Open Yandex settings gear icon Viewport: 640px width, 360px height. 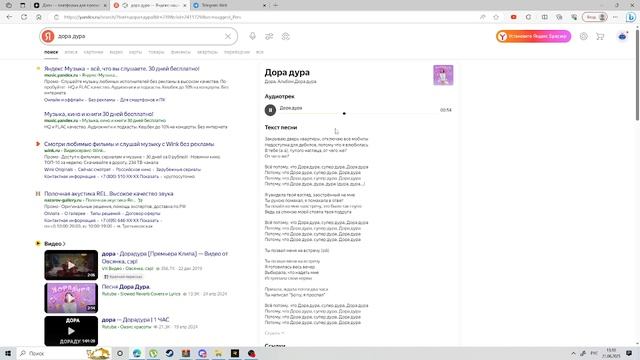click(x=584, y=36)
